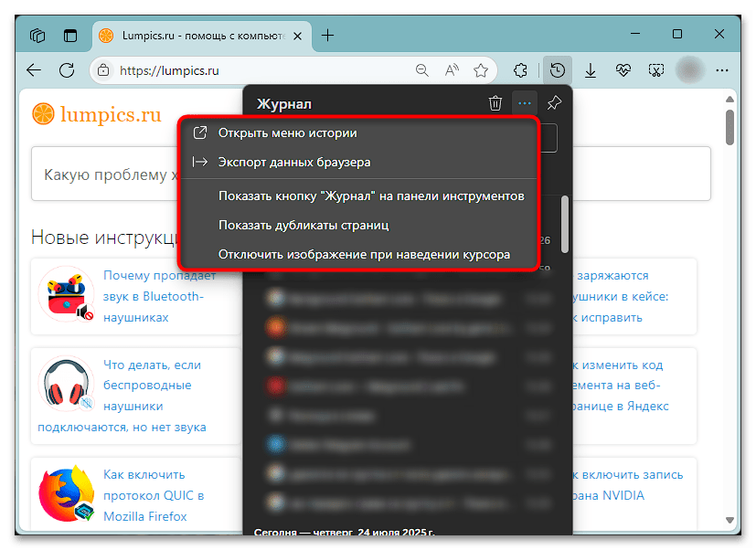756x550 pixels.
Task: Select 'Открыть меню истории' menu entry
Action: point(279,132)
